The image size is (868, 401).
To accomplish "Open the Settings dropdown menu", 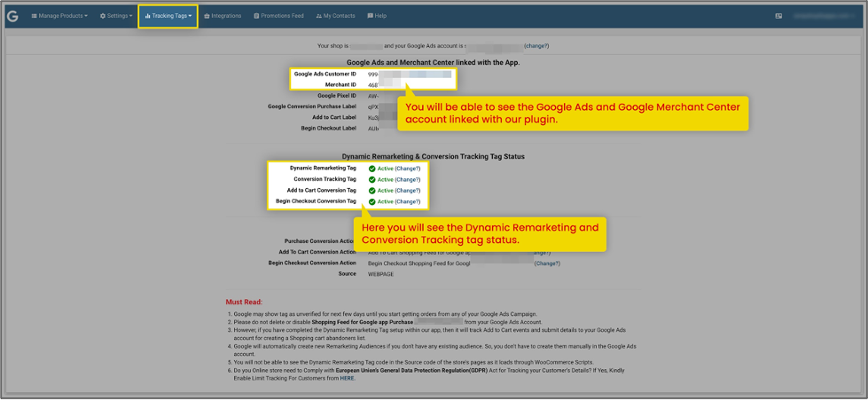I will [116, 16].
